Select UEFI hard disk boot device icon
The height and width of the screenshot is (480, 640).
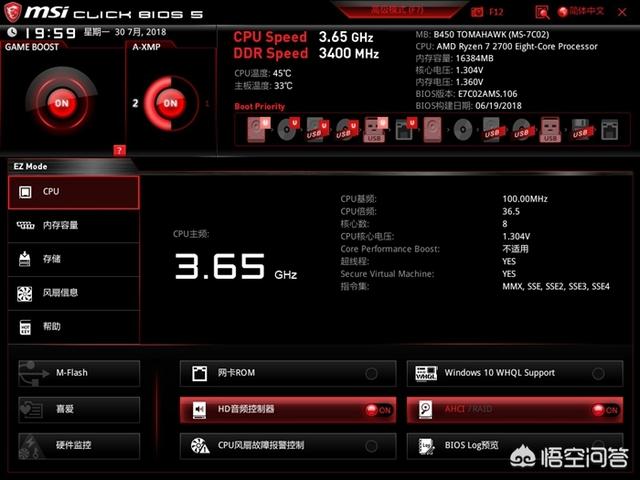click(258, 129)
